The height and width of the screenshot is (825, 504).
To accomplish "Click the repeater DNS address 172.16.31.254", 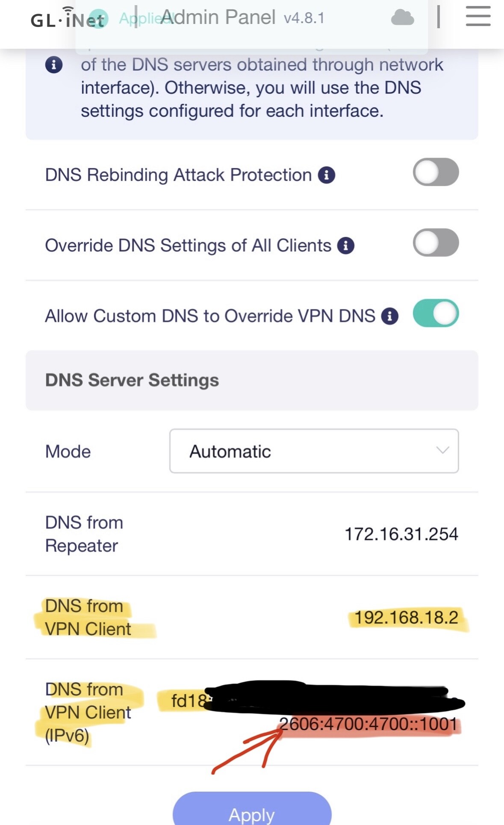I will pos(401,534).
